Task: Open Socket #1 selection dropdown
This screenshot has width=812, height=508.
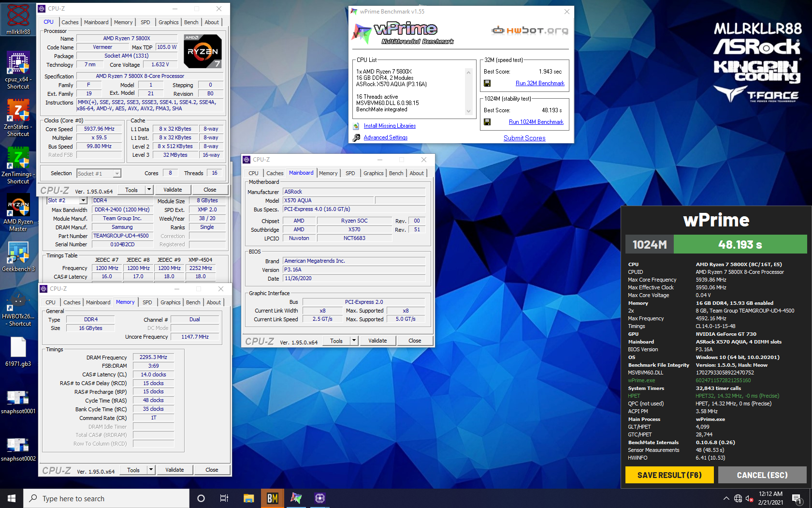Action: pyautogui.click(x=117, y=173)
